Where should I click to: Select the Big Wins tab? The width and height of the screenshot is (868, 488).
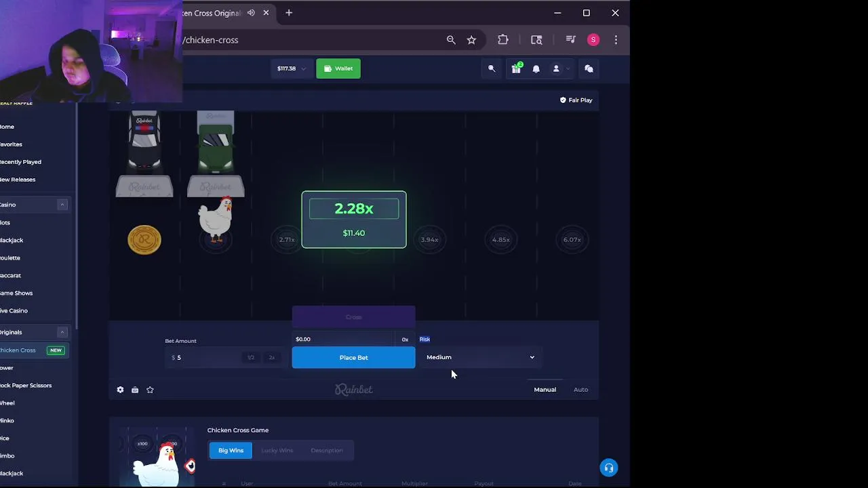coord(231,450)
